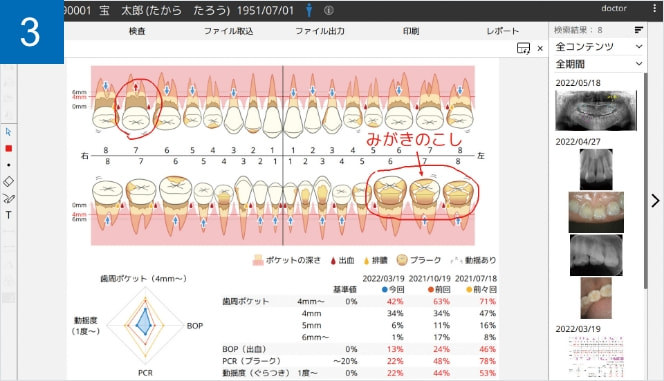This screenshot has width=664, height=381.
Task: Open the patient info circle icon
Action: [329, 11]
